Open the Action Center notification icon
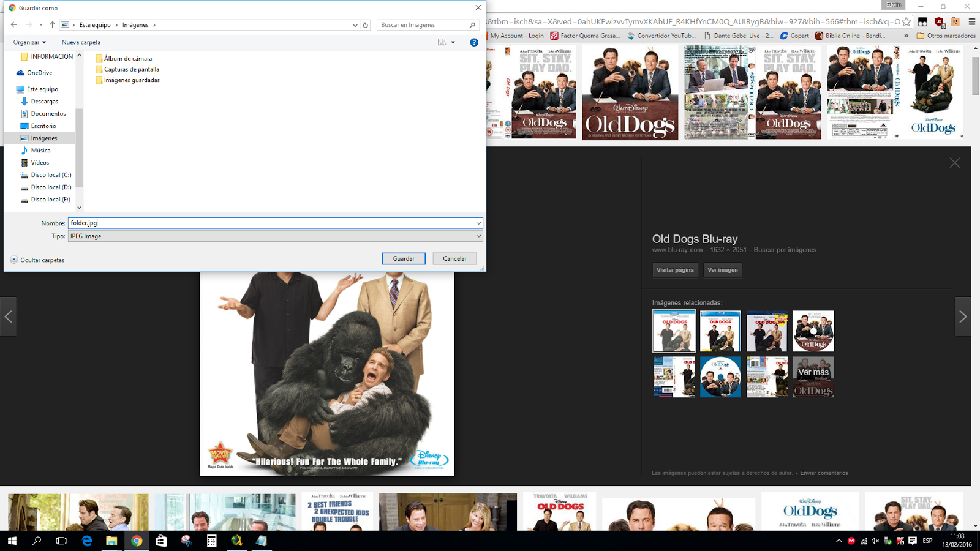This screenshot has height=551, width=980. pos(913,541)
